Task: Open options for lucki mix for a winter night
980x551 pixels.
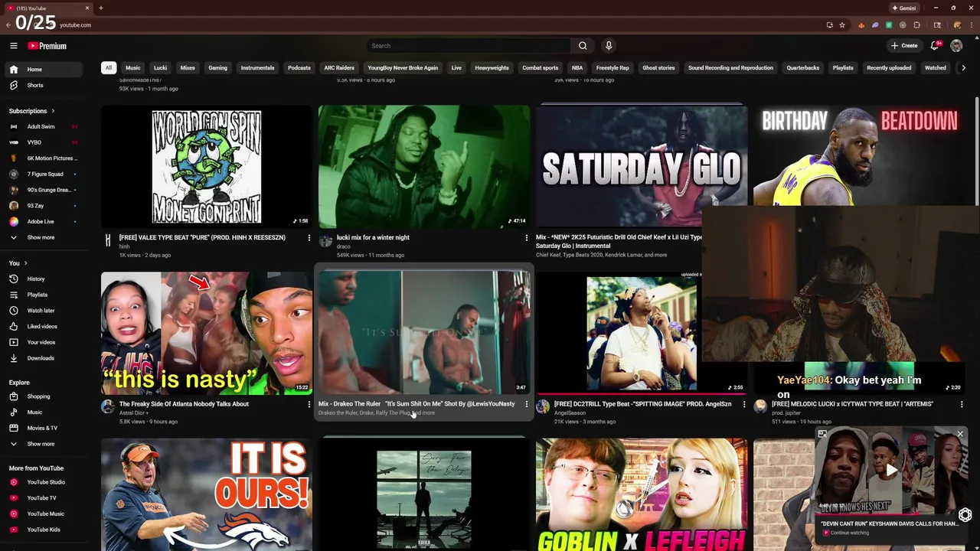Action: click(x=526, y=238)
